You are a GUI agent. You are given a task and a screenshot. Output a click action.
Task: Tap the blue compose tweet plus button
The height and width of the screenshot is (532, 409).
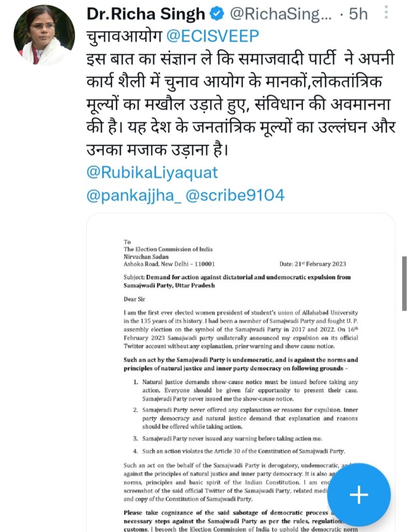coord(359,495)
